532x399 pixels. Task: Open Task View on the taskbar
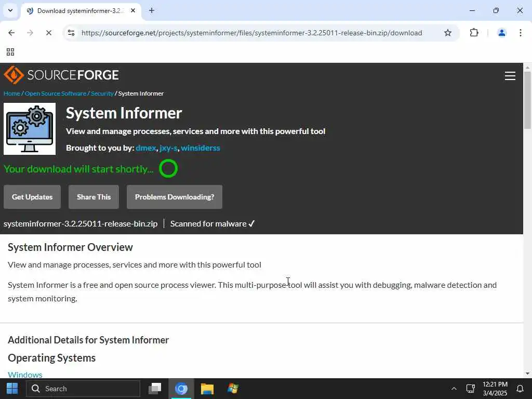[155, 389]
